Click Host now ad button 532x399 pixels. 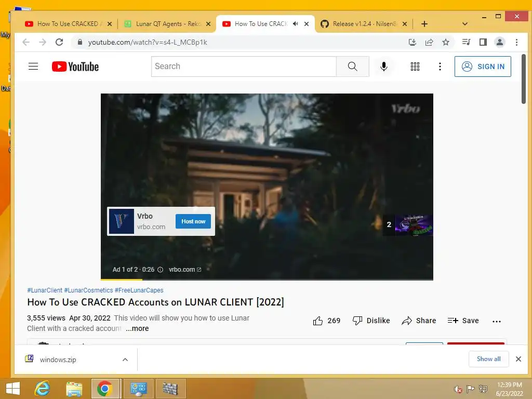pos(193,221)
